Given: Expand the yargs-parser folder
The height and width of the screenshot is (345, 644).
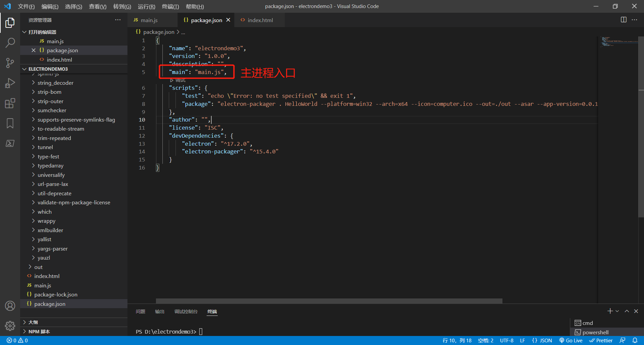Looking at the screenshot, I should (74, 249).
